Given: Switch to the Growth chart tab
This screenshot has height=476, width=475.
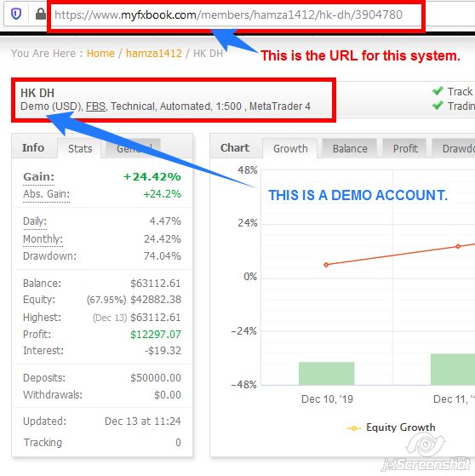Looking at the screenshot, I should click(290, 148).
